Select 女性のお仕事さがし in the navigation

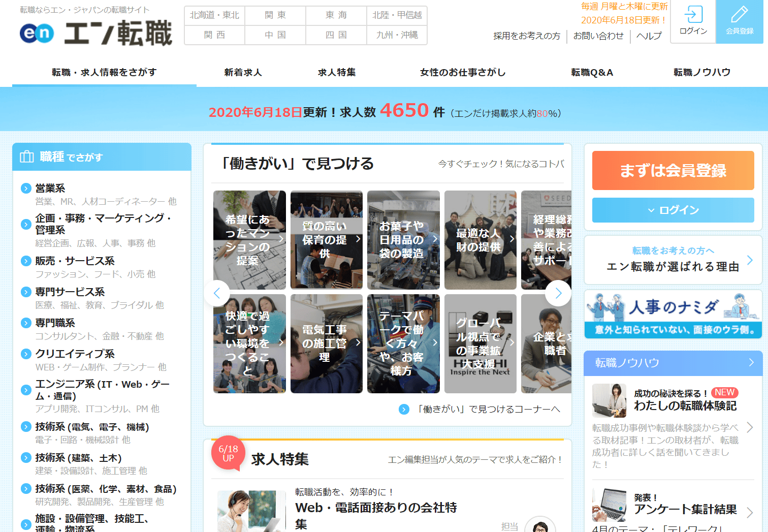(x=462, y=72)
